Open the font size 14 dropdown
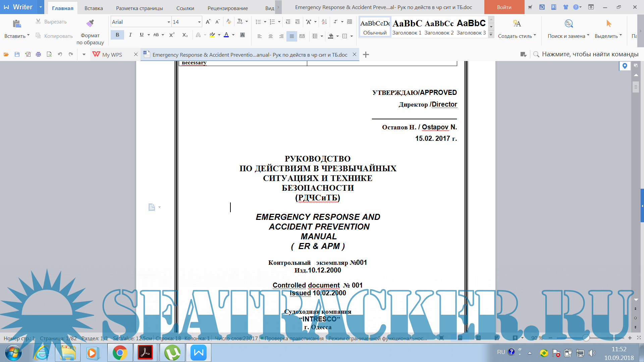The image size is (644, 362). (199, 22)
